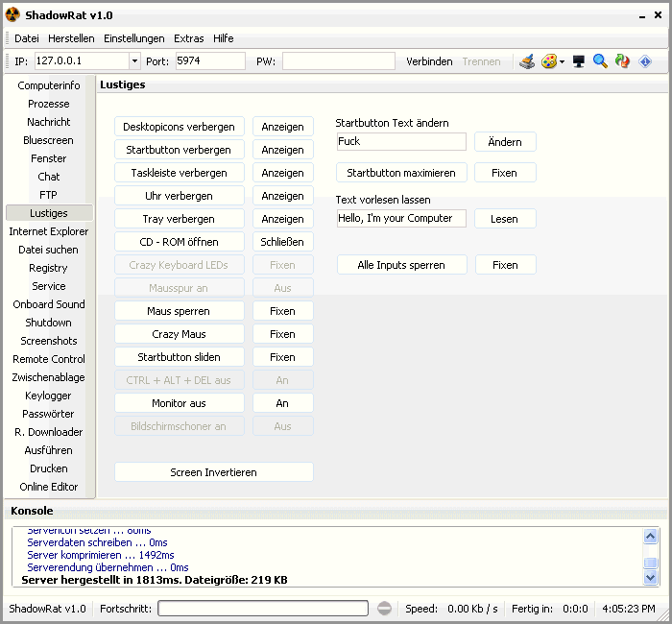This screenshot has width=672, height=624.
Task: Click the Verbinden button
Action: tap(429, 61)
